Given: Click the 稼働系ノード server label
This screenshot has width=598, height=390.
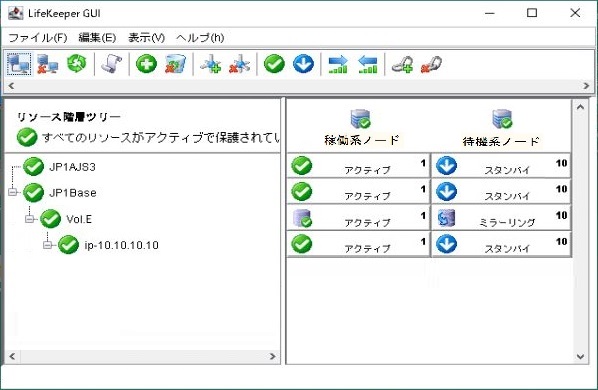Looking at the screenshot, I should (361, 140).
